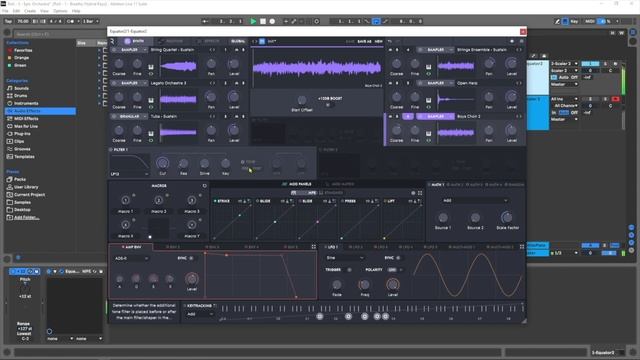Select the Favorites red collection
The width and height of the screenshot is (640, 360).
(23, 50)
